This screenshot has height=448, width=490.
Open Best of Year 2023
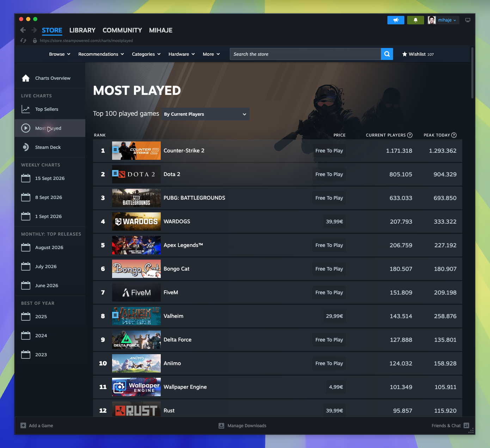[50, 355]
